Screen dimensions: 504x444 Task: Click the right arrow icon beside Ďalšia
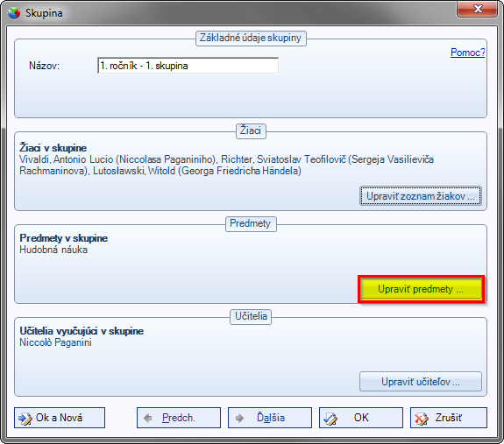(x=239, y=418)
